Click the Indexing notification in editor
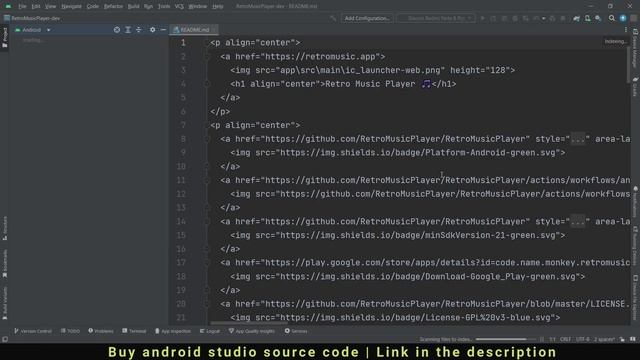Viewport: 640px width, 360px height. coord(615,42)
